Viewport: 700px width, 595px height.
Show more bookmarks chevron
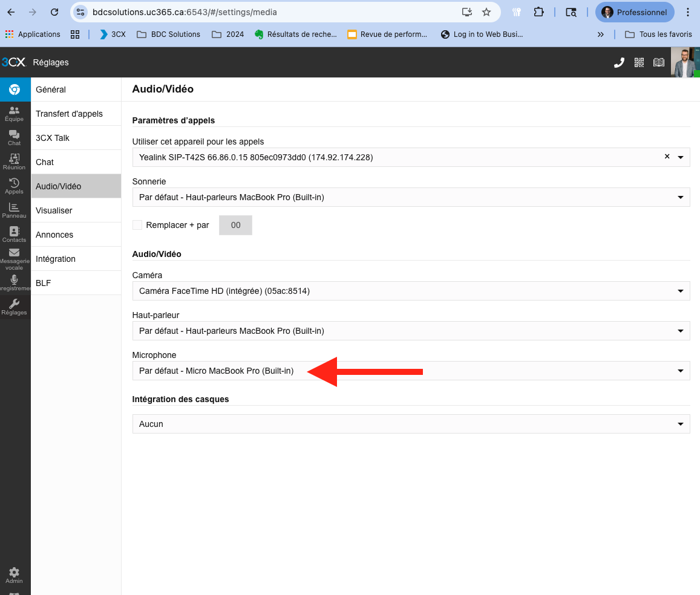pyautogui.click(x=600, y=34)
